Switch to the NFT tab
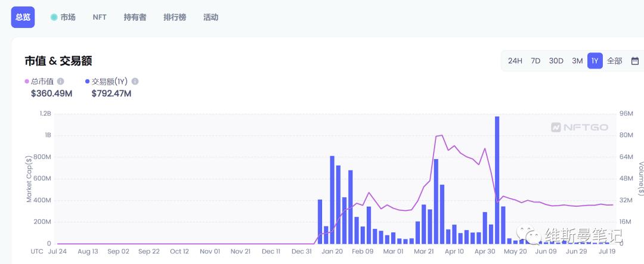The width and height of the screenshot is (644, 264). click(x=100, y=17)
